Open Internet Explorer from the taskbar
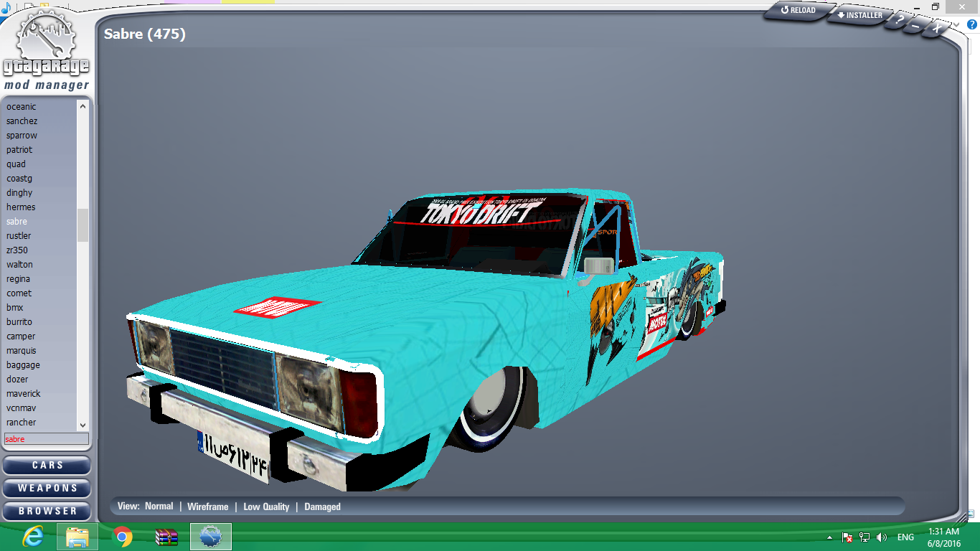The width and height of the screenshot is (980, 551). tap(32, 537)
